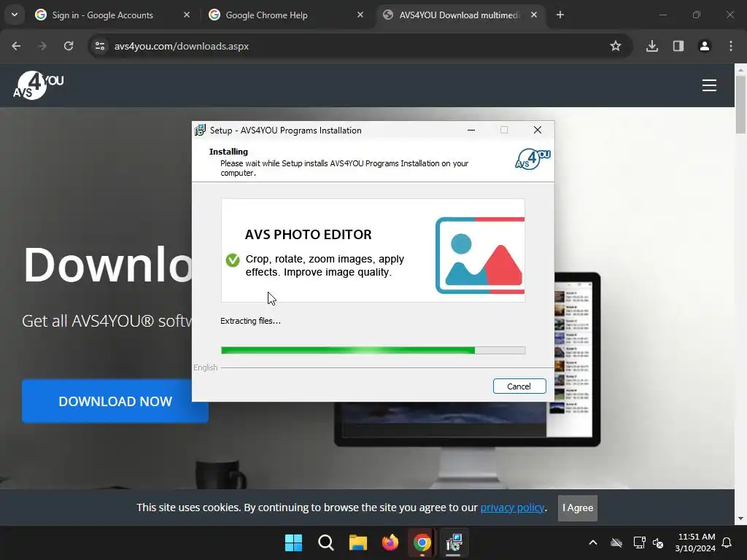The image size is (747, 560).
Task: Minimize the Setup installer window
Action: (x=471, y=130)
